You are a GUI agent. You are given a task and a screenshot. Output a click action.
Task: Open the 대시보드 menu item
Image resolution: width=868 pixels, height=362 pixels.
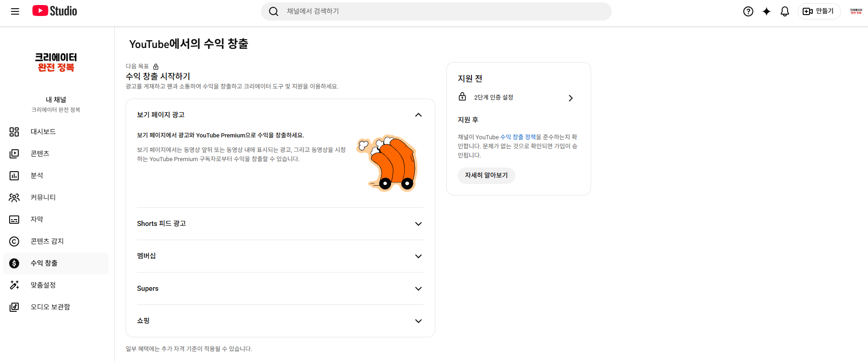56,132
